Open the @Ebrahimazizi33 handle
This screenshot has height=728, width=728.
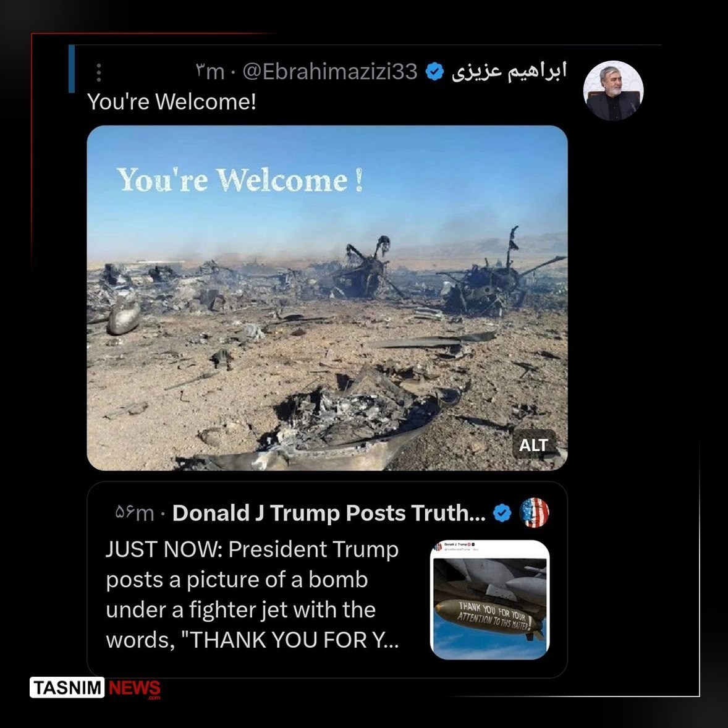[x=330, y=72]
